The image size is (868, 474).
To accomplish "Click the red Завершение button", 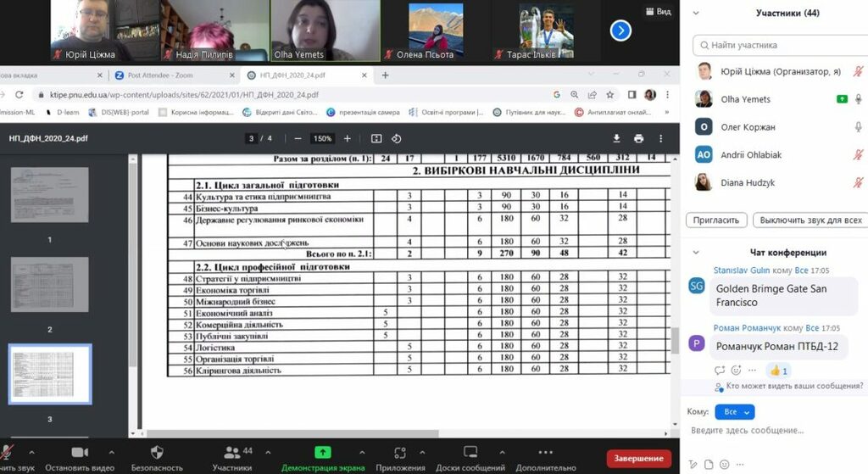I will click(638, 458).
